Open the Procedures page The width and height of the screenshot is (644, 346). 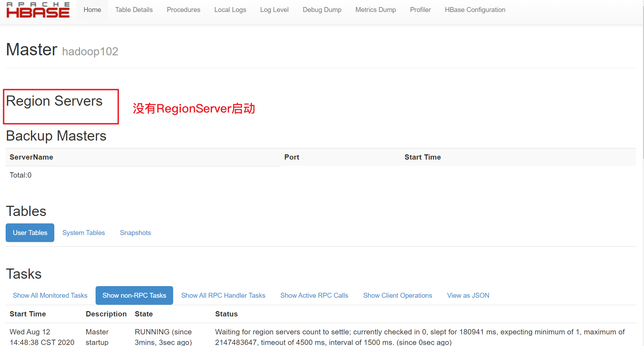[x=183, y=10]
